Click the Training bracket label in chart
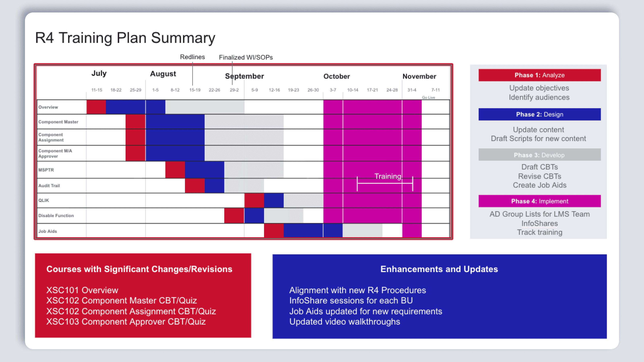The width and height of the screenshot is (644, 362). pyautogui.click(x=387, y=176)
